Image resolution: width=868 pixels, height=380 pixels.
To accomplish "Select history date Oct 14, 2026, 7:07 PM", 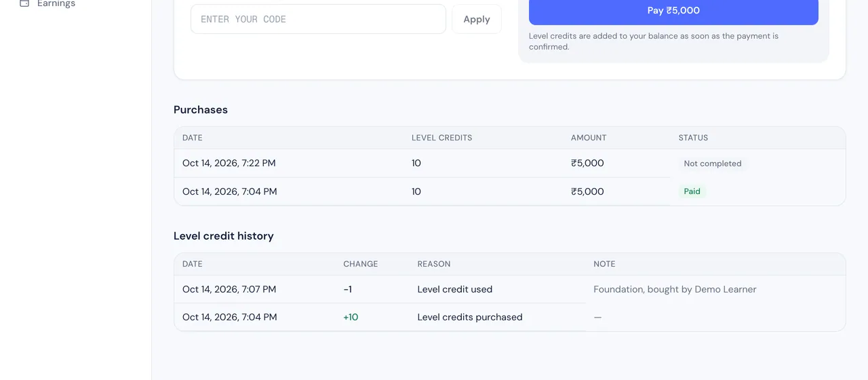I will coord(229,290).
